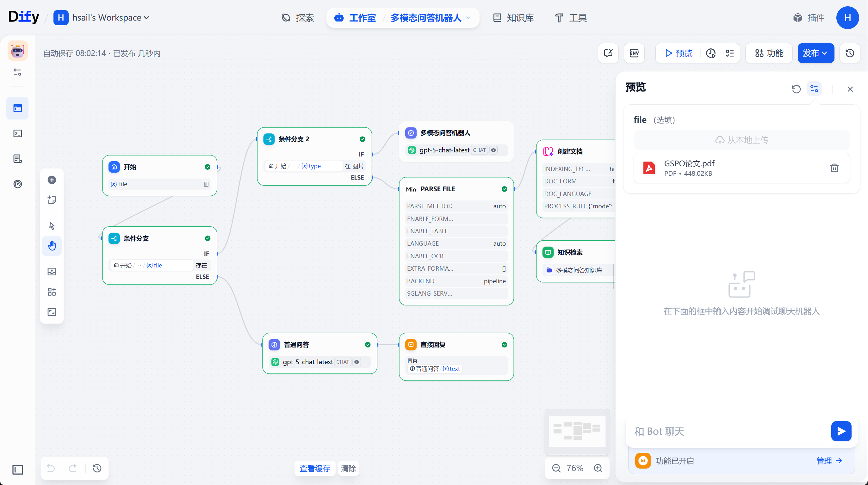868x485 pixels.
Task: Restart the preview conversation with refresh icon
Action: (x=796, y=89)
